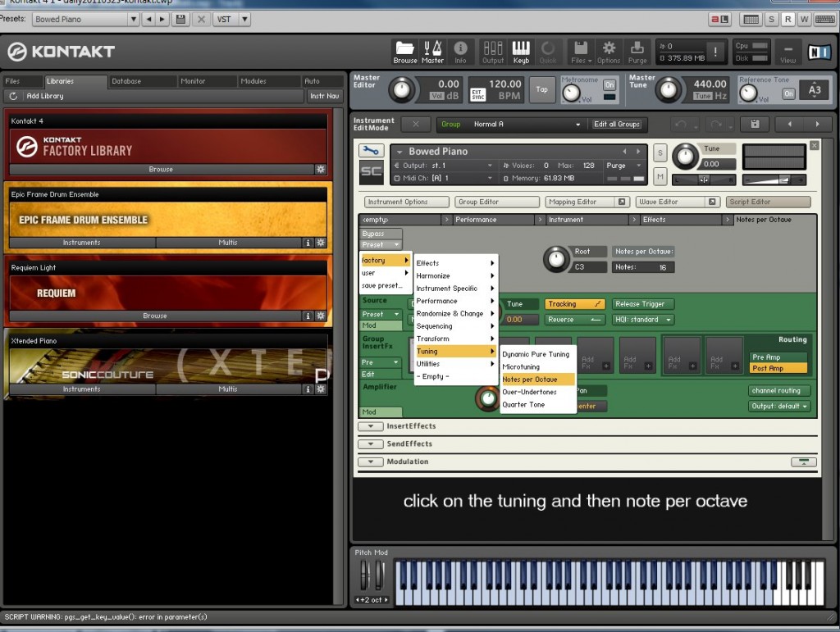Viewport: 840px width, 632px height.
Task: Open the Output mixer icon
Action: [493, 52]
